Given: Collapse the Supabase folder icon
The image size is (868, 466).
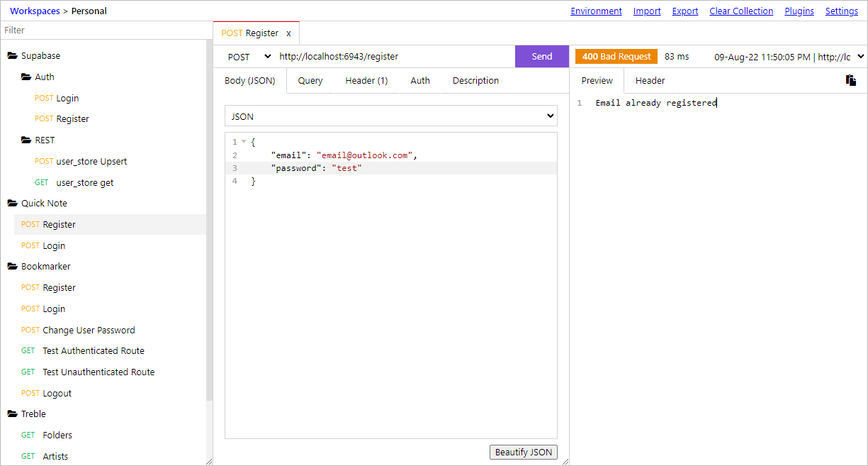Looking at the screenshot, I should click(12, 55).
